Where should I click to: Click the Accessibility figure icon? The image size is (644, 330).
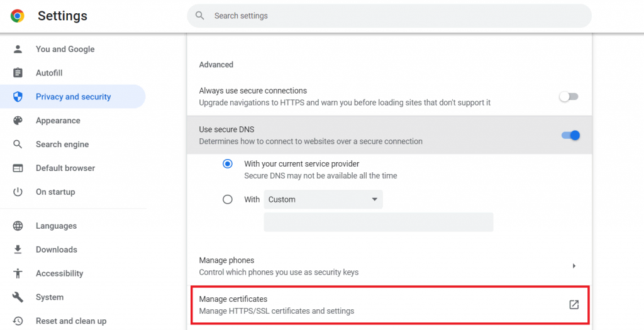[18, 273]
